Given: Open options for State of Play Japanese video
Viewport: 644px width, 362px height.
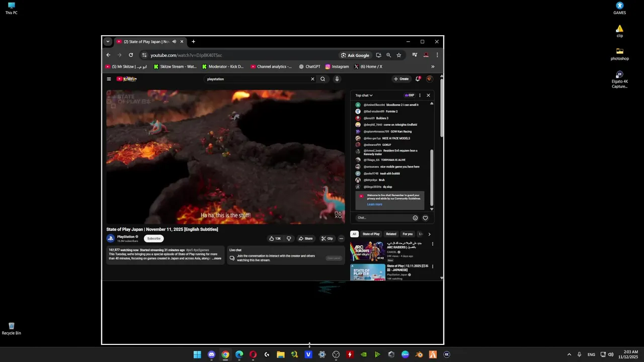Looking at the screenshot, I should tap(432, 266).
